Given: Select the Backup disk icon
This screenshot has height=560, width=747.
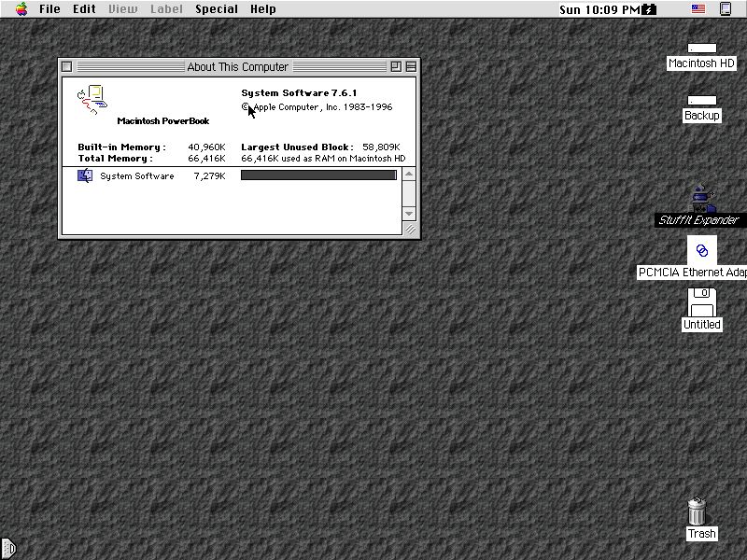Looking at the screenshot, I should tap(701, 101).
